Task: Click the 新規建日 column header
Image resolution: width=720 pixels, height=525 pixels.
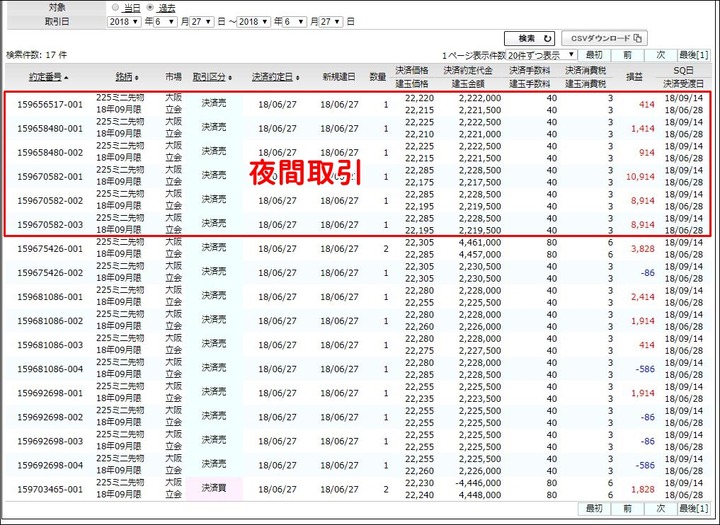Action: (338, 77)
